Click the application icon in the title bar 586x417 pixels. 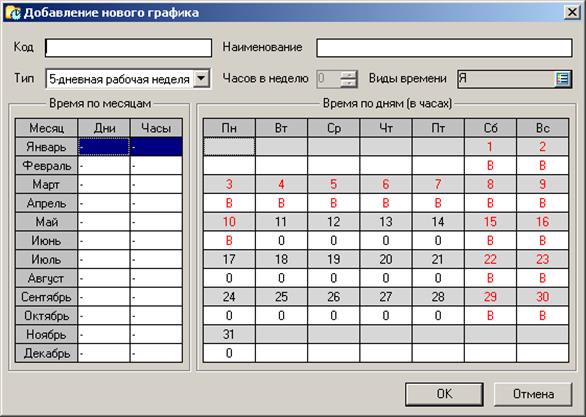[x=12, y=12]
